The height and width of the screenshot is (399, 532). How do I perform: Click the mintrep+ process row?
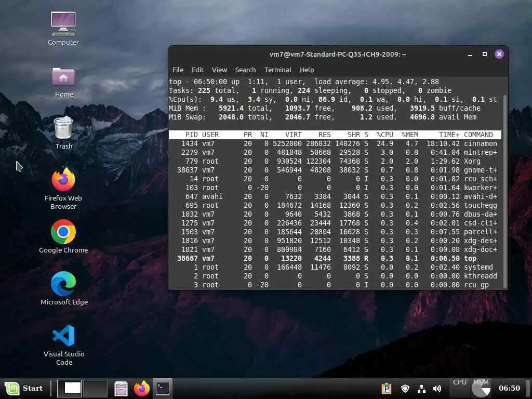click(x=335, y=152)
